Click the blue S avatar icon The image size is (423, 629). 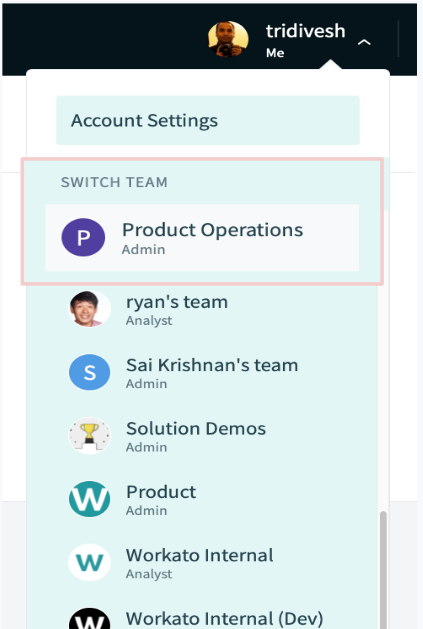[89, 372]
